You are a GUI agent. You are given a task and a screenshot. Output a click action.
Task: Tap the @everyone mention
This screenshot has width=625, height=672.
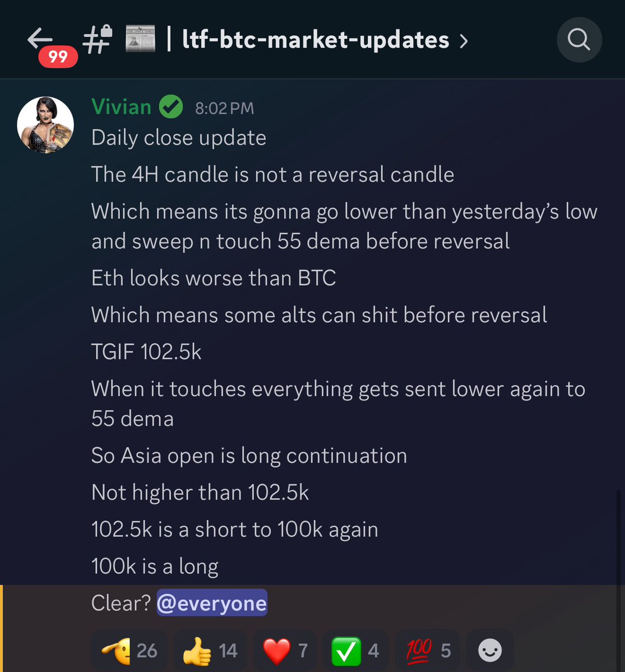click(212, 603)
